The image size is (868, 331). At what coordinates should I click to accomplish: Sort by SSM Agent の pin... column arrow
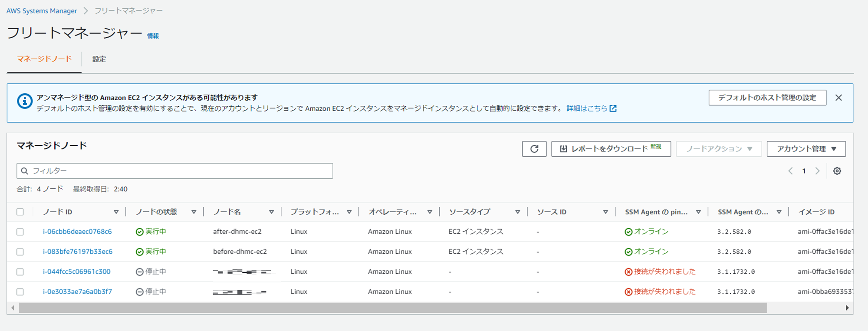tap(698, 212)
